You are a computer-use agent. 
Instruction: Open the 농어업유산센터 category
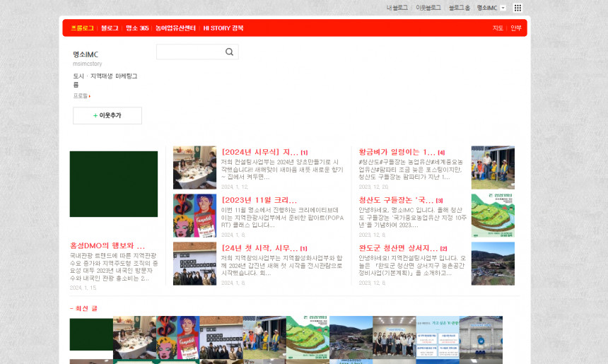[x=176, y=28]
